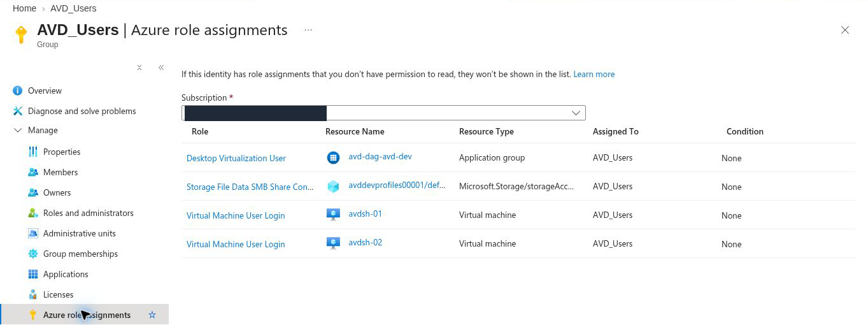Click Virtual machine type cell in avdsh-01 row
Screen dimensions: 868x325
tap(488, 215)
